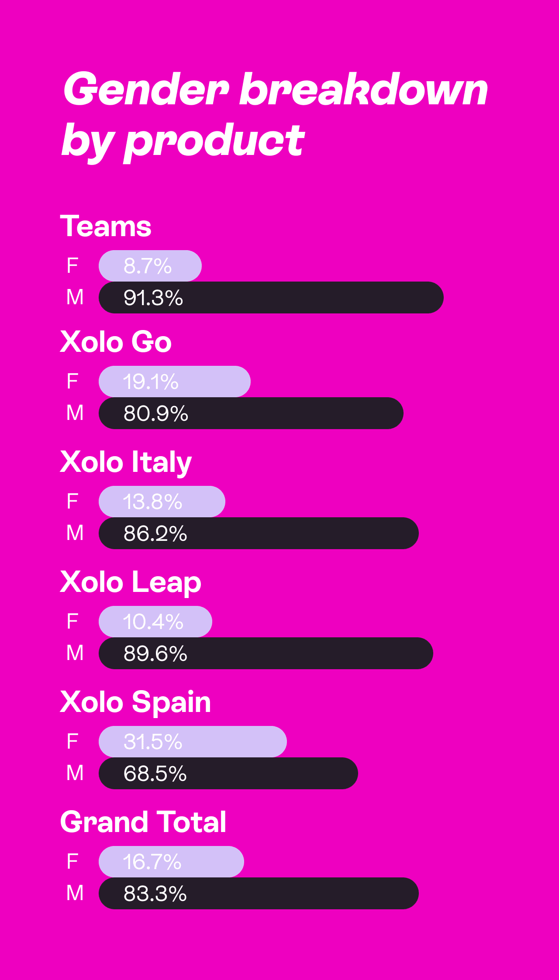
Task: Click the Xolo Leap 10.4% bar
Action: pos(155,622)
